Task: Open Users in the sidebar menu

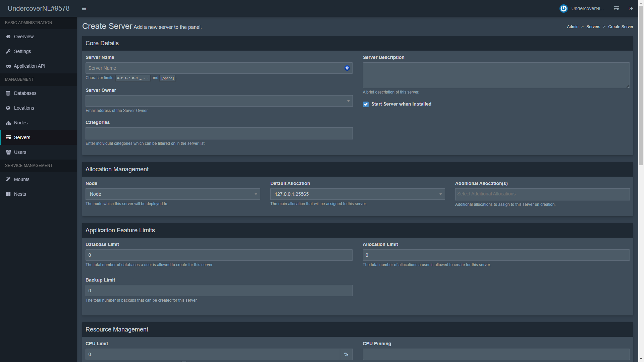Action: (20, 152)
